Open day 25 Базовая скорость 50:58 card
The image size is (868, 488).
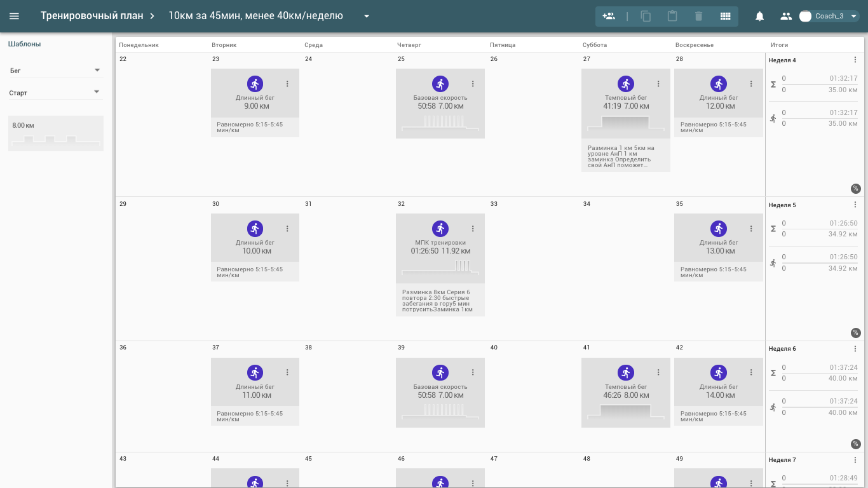coord(440,104)
